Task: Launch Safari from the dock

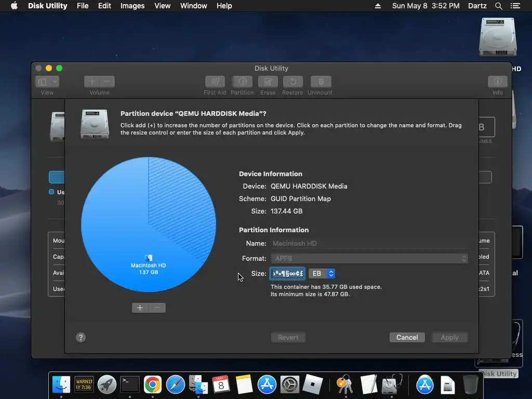Action: tap(176, 384)
